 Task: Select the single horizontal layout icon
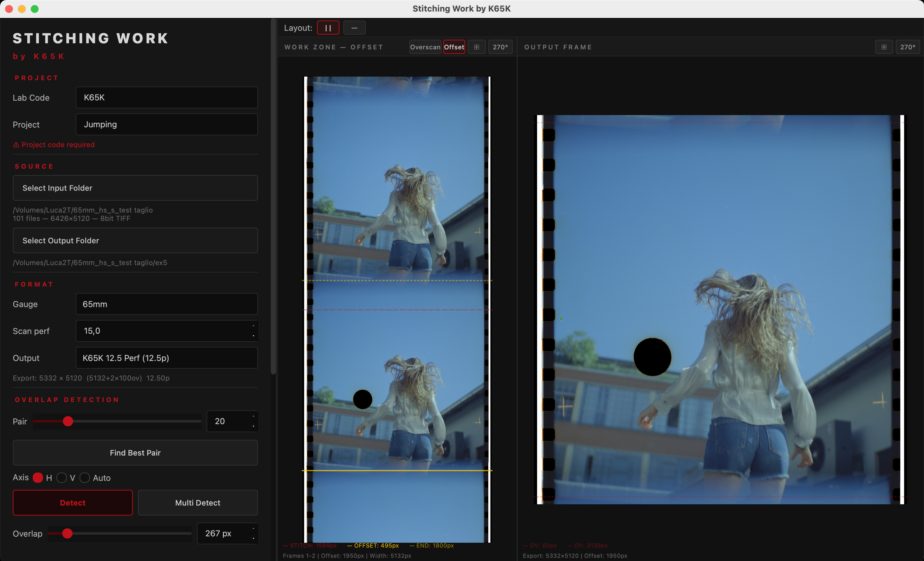pos(355,27)
